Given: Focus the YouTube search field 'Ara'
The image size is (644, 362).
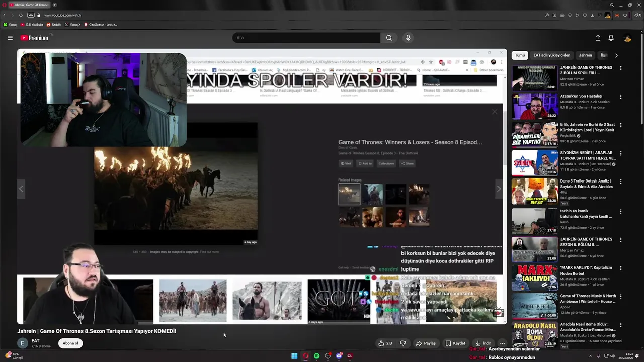Looking at the screenshot, I should 306,38.
